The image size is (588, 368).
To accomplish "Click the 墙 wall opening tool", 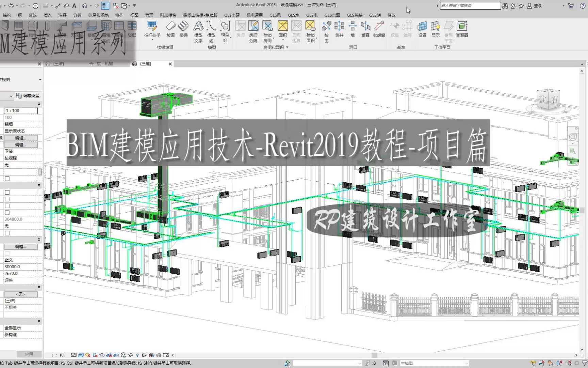I will [353, 29].
